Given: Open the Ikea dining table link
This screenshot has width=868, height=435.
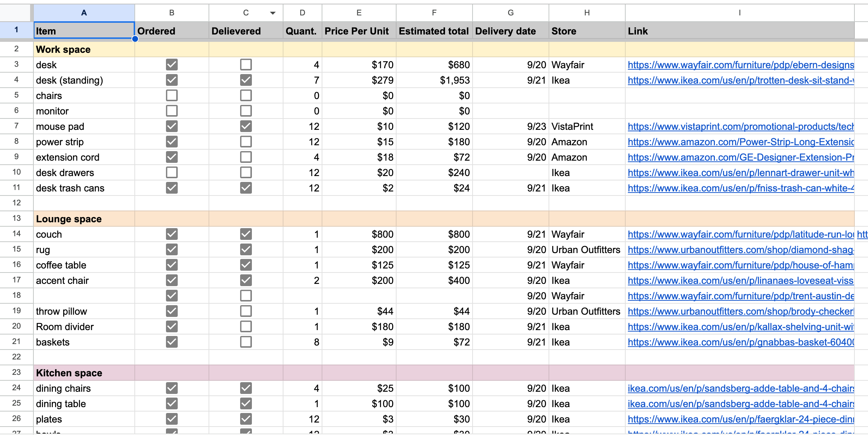Looking at the screenshot, I should [740, 404].
